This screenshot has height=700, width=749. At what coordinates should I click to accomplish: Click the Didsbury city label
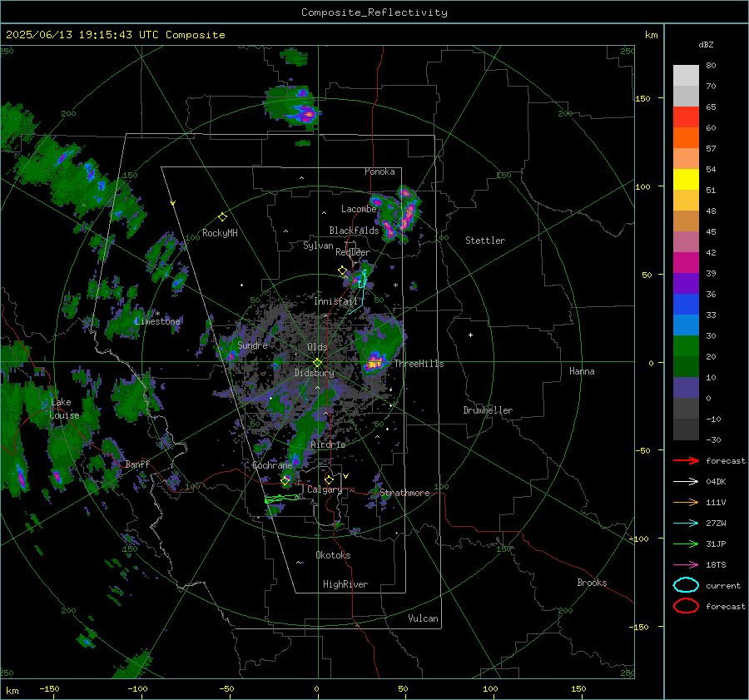(x=314, y=373)
